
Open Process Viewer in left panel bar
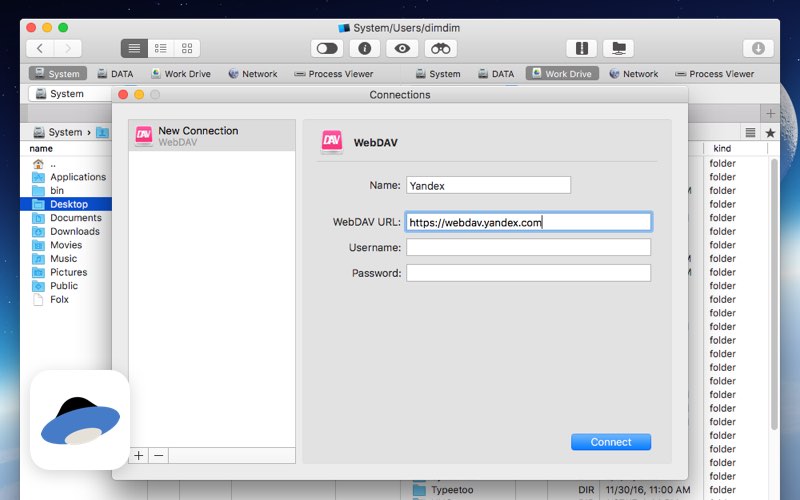(334, 73)
